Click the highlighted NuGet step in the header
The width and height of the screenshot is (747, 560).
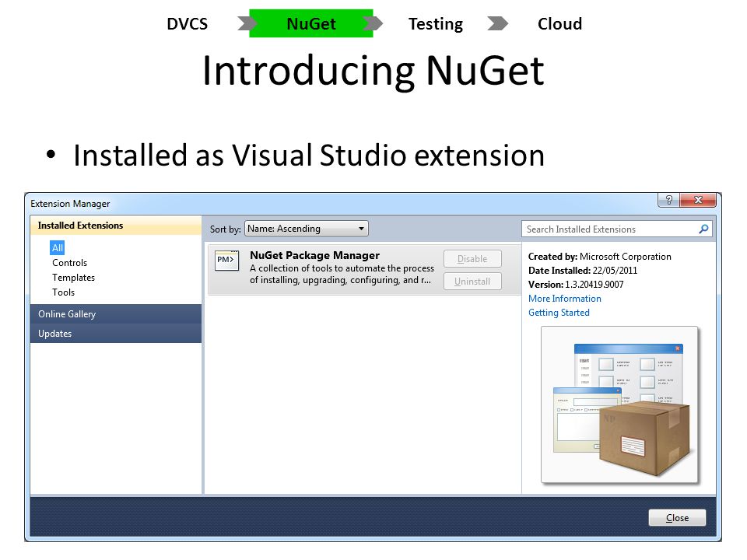click(x=311, y=23)
